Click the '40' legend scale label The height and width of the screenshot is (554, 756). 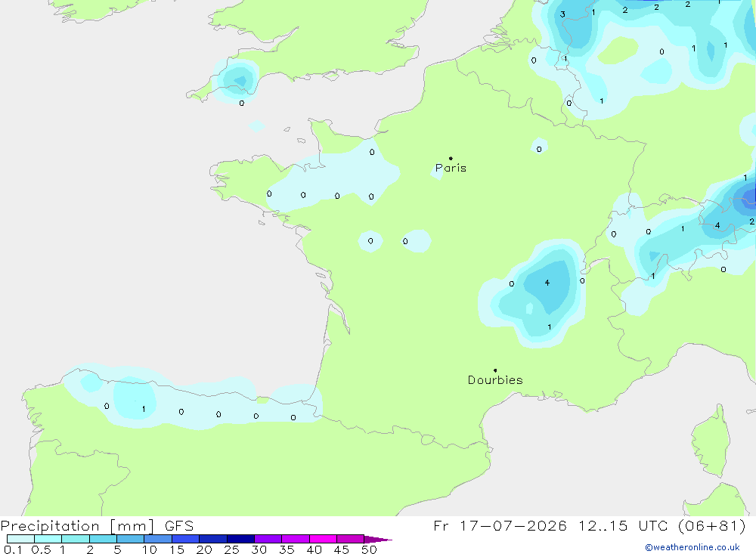tap(314, 549)
